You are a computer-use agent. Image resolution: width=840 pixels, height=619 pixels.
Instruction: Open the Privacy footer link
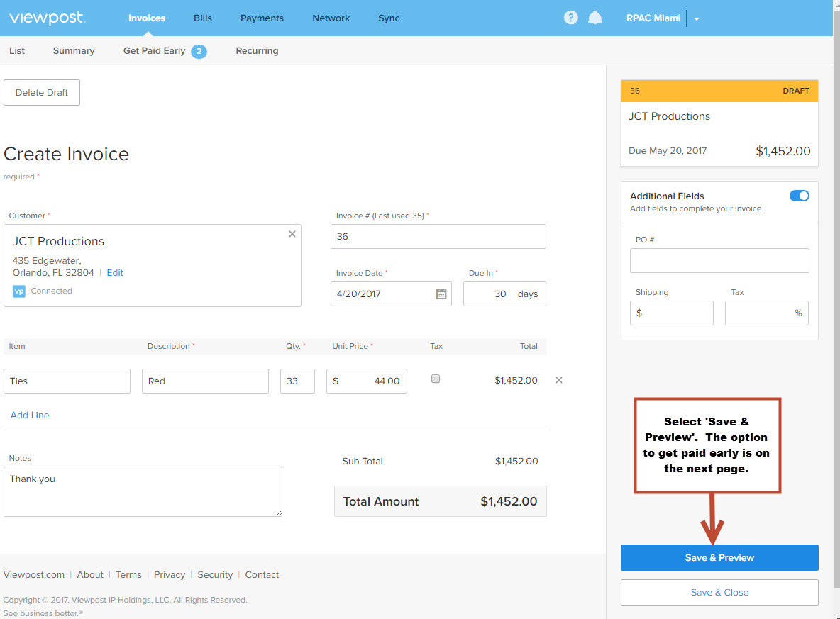pos(170,574)
